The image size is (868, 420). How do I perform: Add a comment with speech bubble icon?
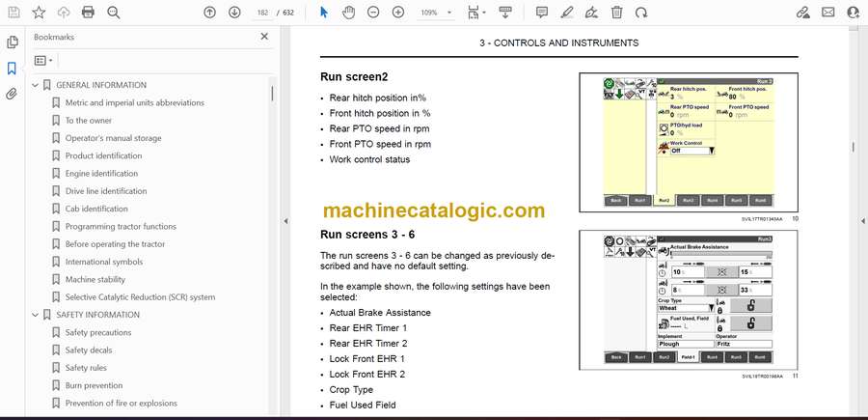542,13
